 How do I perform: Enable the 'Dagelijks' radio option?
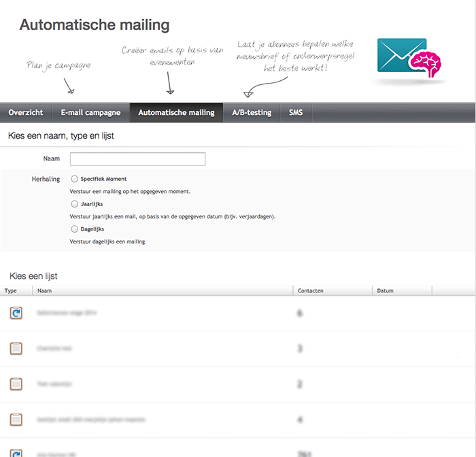pyautogui.click(x=74, y=229)
